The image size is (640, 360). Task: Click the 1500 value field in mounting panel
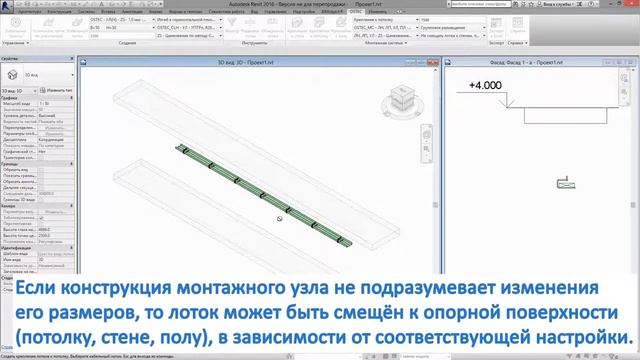pos(453,20)
